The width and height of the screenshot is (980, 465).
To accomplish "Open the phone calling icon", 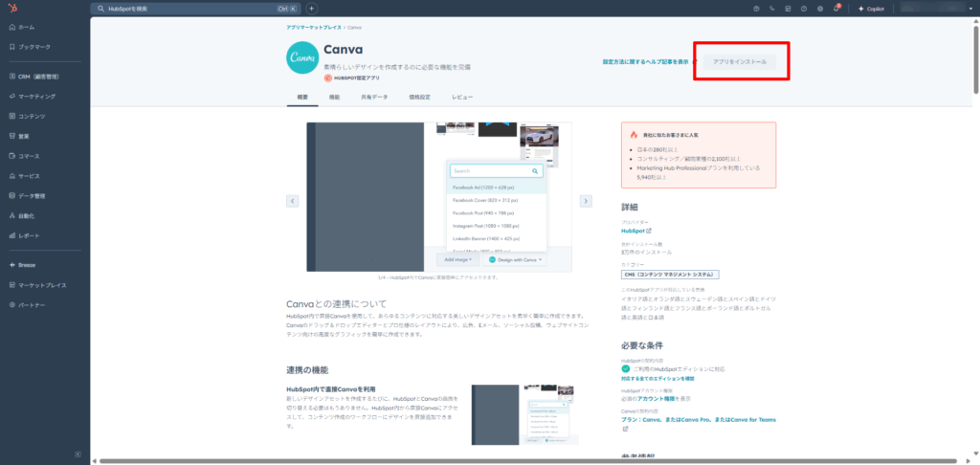I will (x=772, y=9).
